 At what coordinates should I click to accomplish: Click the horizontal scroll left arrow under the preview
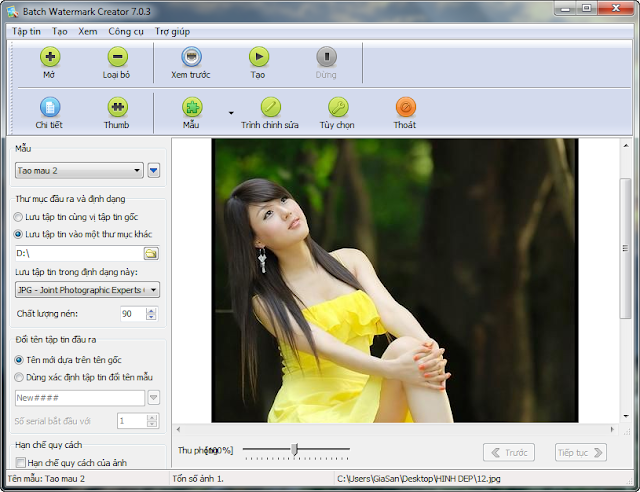coord(178,429)
